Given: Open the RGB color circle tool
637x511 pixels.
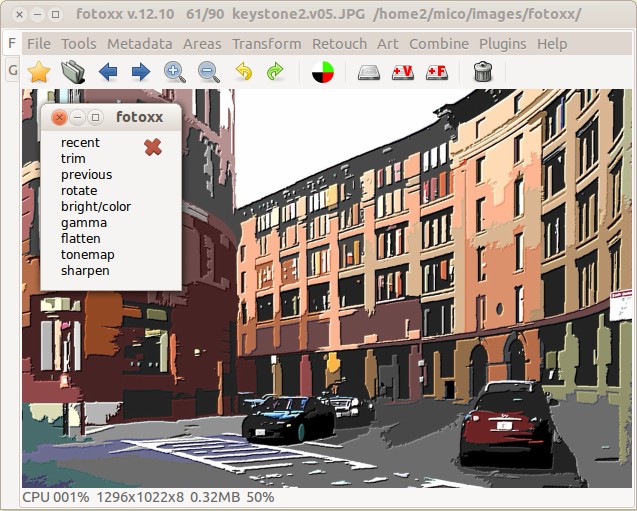Looking at the screenshot, I should pos(323,72).
